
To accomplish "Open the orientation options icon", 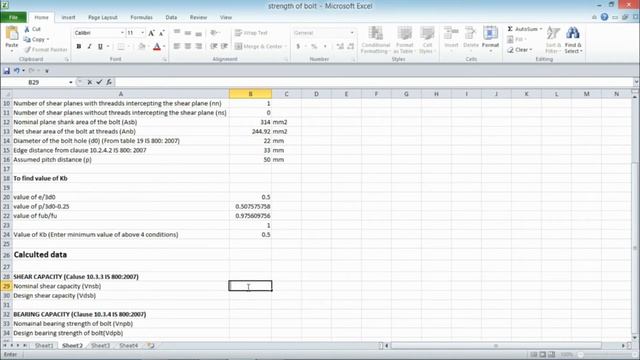I will pyautogui.click(x=214, y=33).
